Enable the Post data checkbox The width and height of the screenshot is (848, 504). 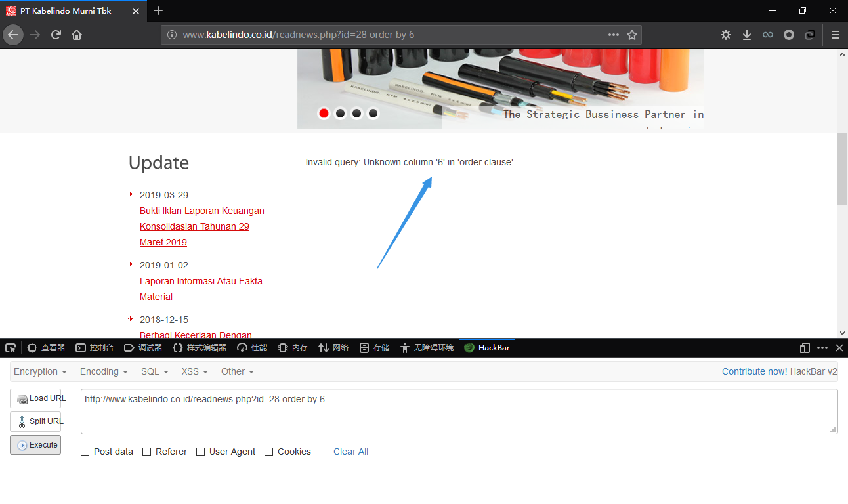pyautogui.click(x=85, y=452)
